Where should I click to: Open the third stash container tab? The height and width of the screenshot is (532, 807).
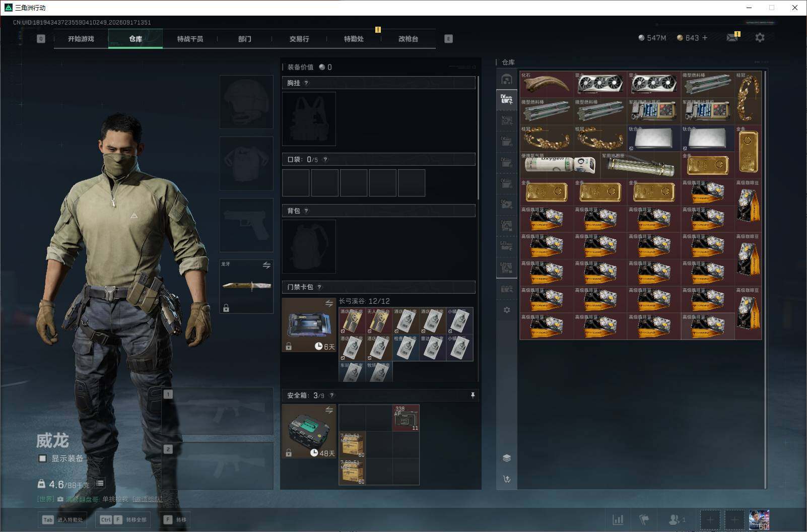507,120
